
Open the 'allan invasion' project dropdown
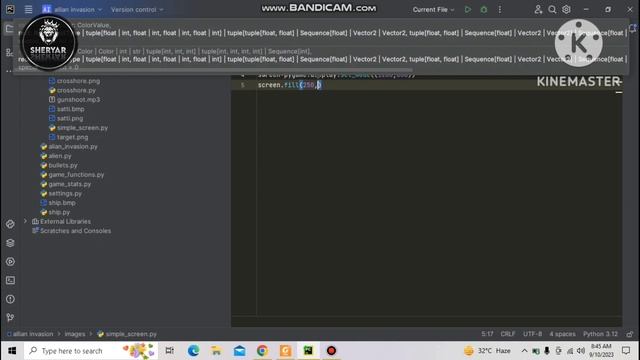tap(72, 9)
